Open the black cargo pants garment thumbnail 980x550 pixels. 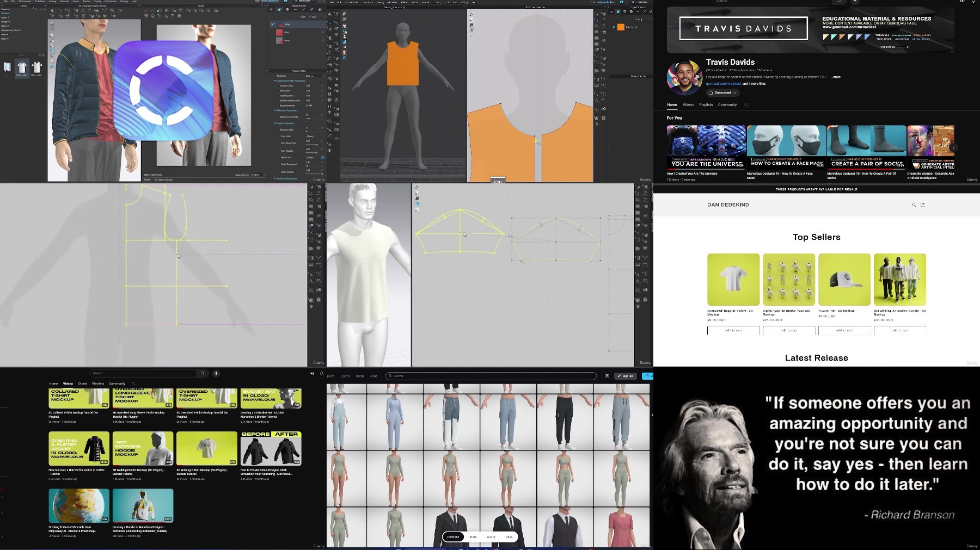click(x=565, y=422)
